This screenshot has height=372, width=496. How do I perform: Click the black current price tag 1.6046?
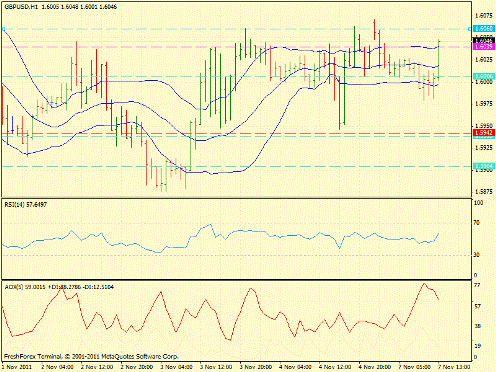pos(483,41)
